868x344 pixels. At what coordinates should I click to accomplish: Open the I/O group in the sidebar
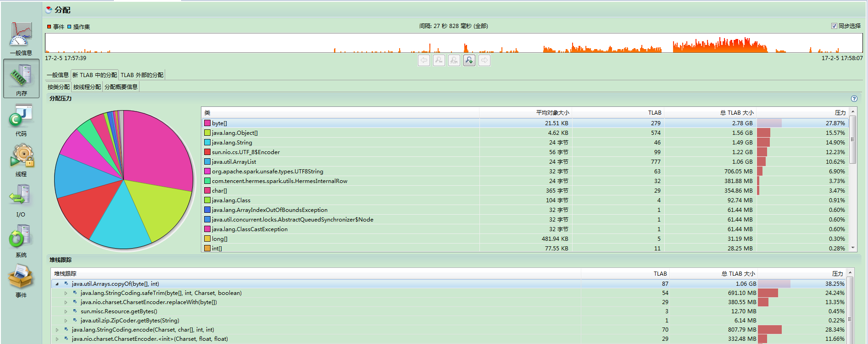[x=21, y=200]
